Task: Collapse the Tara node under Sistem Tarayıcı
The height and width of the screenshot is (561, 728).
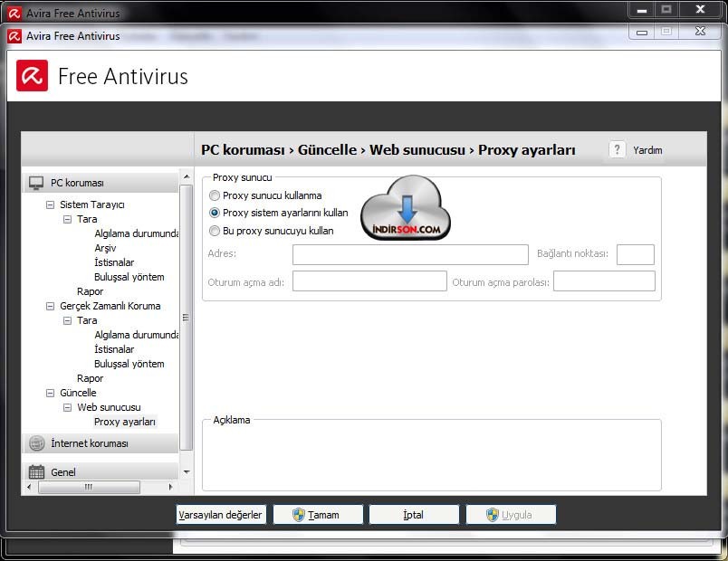Action: coord(67,219)
